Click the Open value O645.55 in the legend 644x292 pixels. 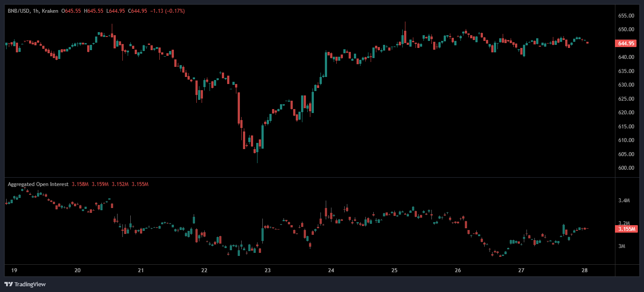coord(73,11)
